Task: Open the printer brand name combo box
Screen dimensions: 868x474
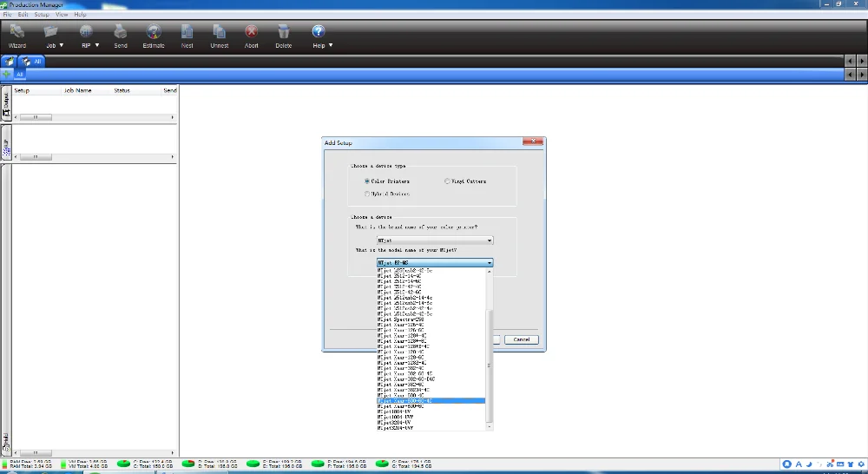Action: tap(435, 240)
